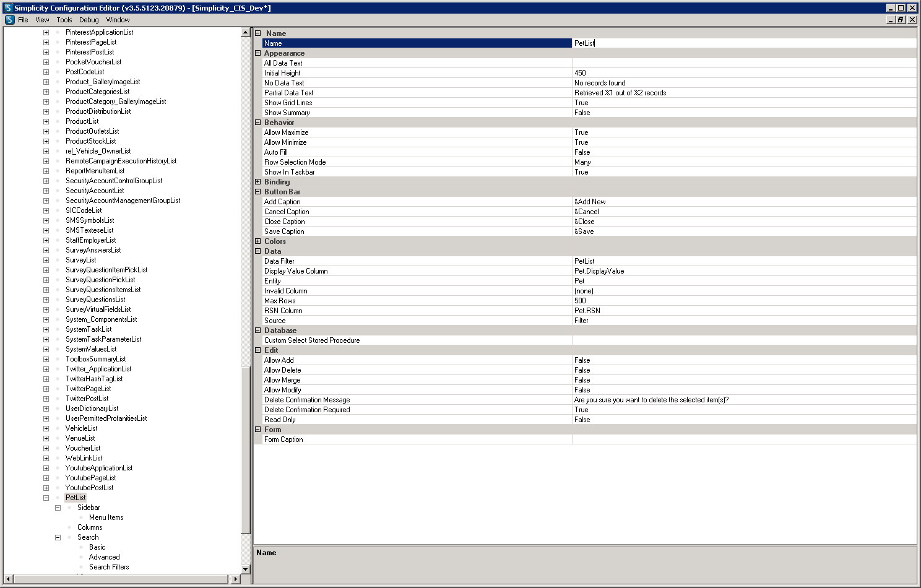Collapse the PetList tree node
The height and width of the screenshot is (588, 921).
click(x=46, y=498)
